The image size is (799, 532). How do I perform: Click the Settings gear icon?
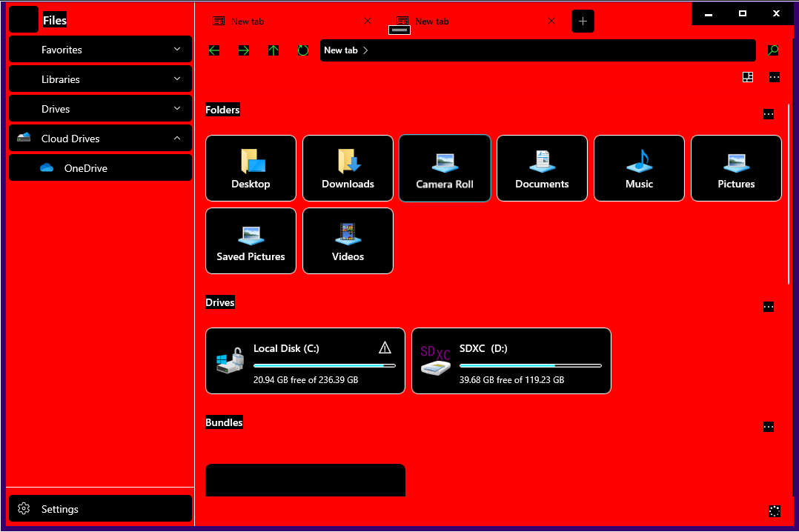24,508
